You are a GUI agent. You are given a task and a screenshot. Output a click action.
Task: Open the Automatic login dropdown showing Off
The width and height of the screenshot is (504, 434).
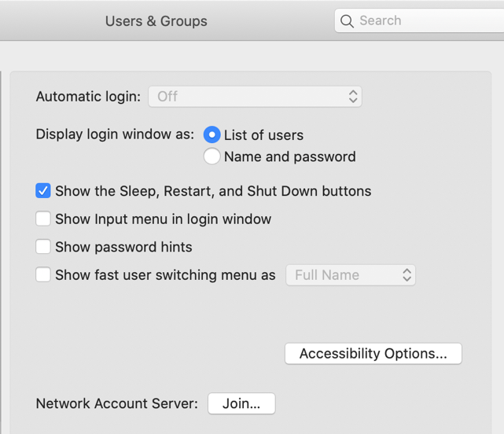tap(254, 97)
